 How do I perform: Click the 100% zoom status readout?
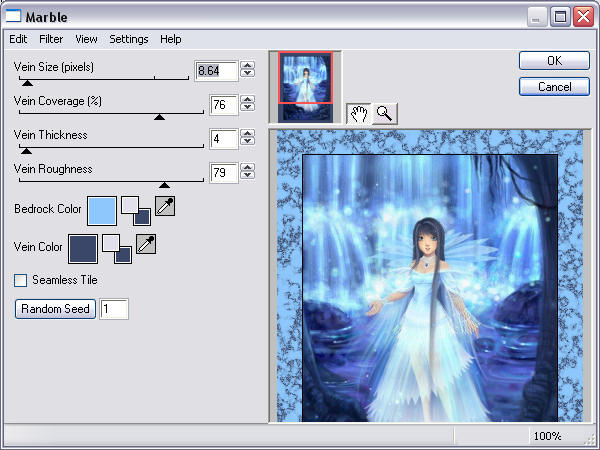547,436
